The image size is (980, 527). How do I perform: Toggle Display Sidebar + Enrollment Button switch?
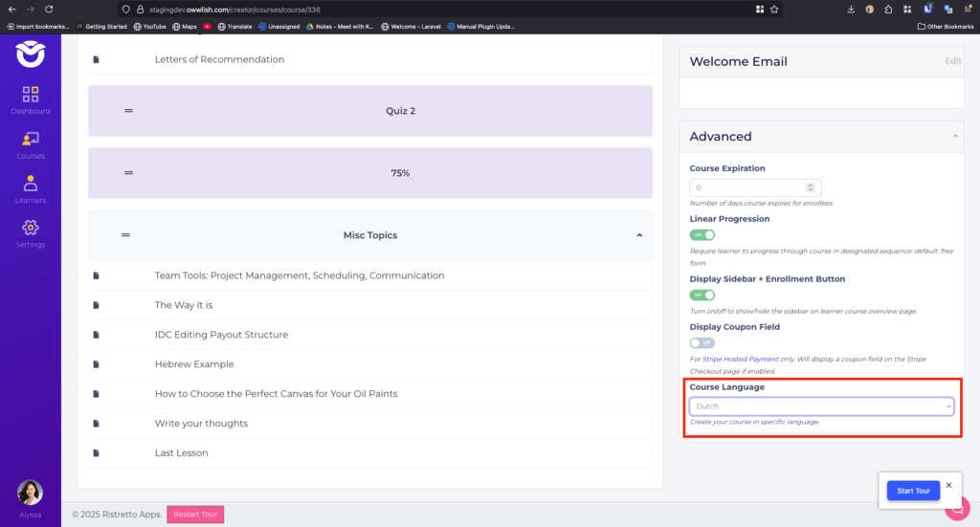point(702,295)
